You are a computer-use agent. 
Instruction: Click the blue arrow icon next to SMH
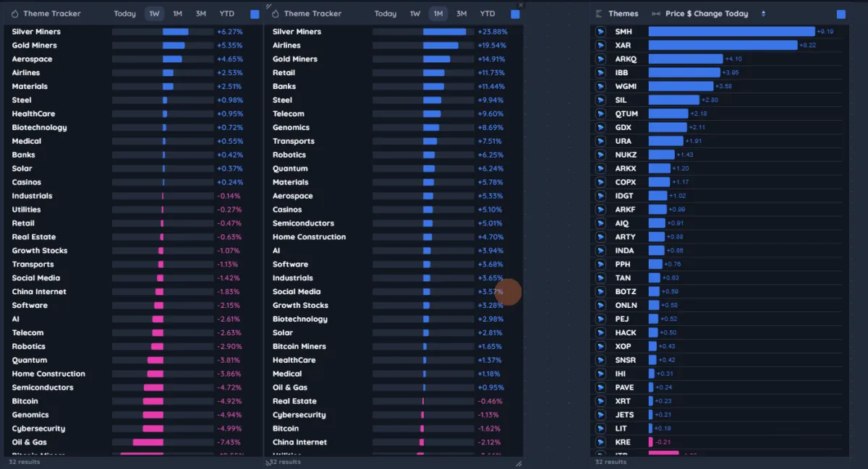coord(600,31)
